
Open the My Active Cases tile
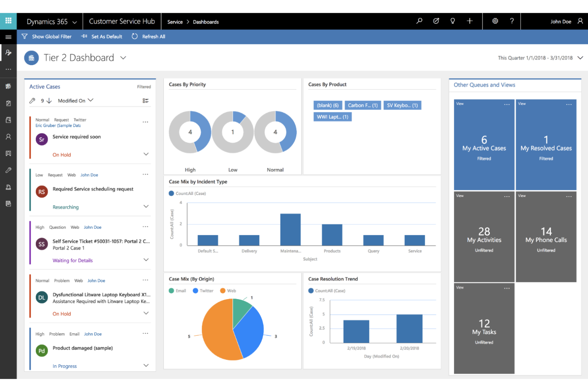(x=484, y=145)
